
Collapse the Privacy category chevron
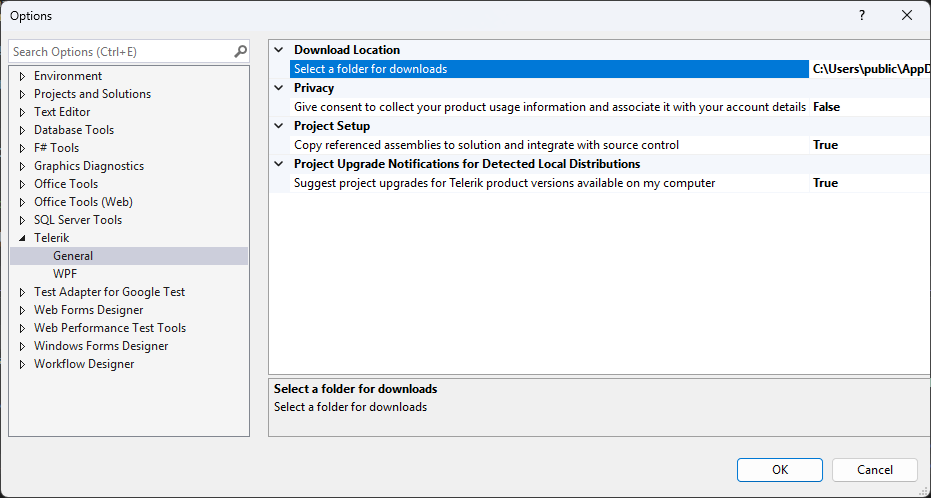click(279, 88)
